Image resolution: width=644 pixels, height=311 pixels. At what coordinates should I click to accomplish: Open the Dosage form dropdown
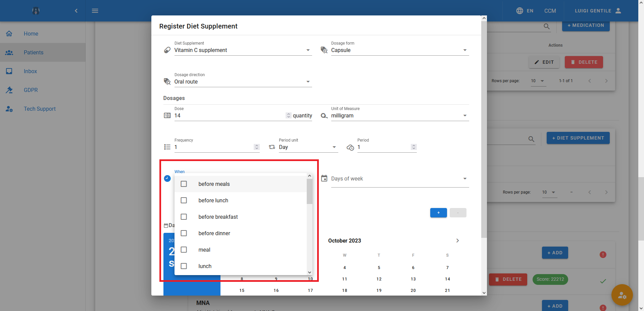coord(465,50)
